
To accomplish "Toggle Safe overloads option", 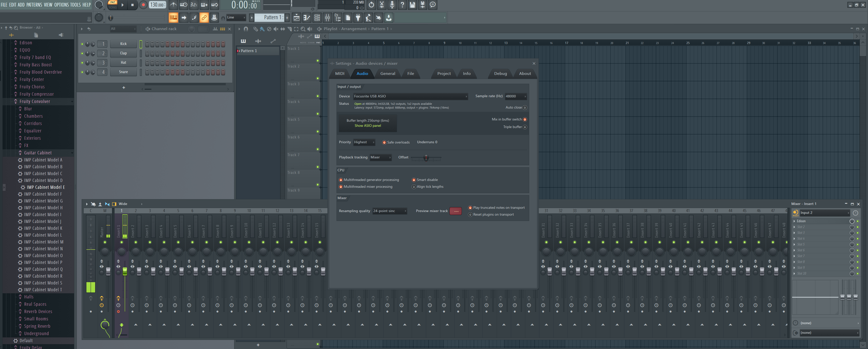I will point(384,142).
